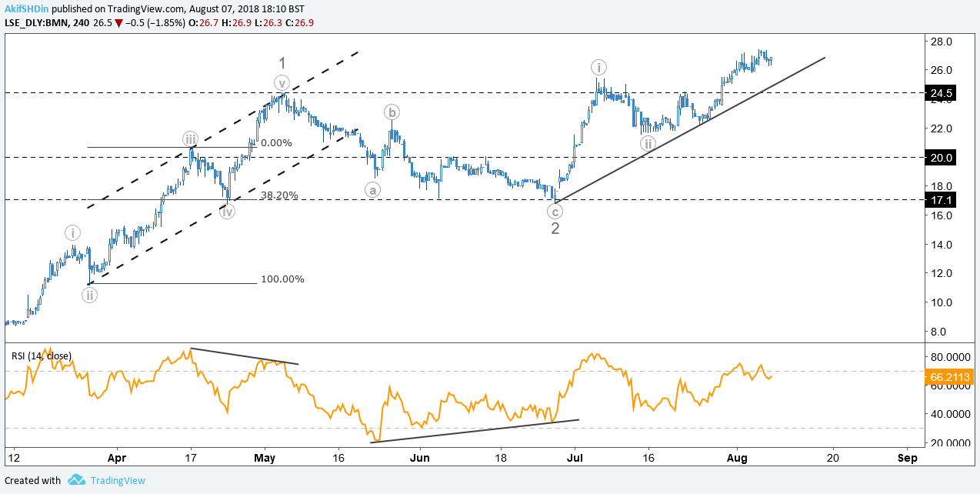Click the 100.00% Fibonacci level label

coord(282,279)
